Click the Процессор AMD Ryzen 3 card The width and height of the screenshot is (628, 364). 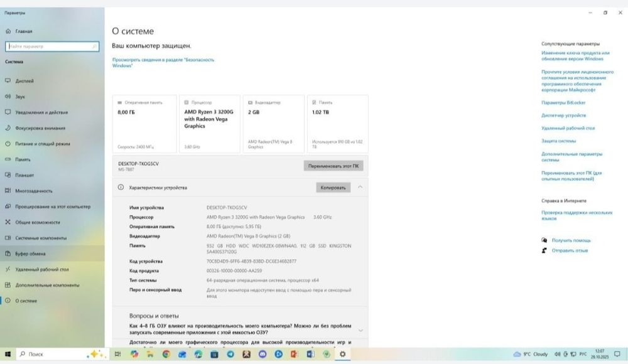coord(210,124)
